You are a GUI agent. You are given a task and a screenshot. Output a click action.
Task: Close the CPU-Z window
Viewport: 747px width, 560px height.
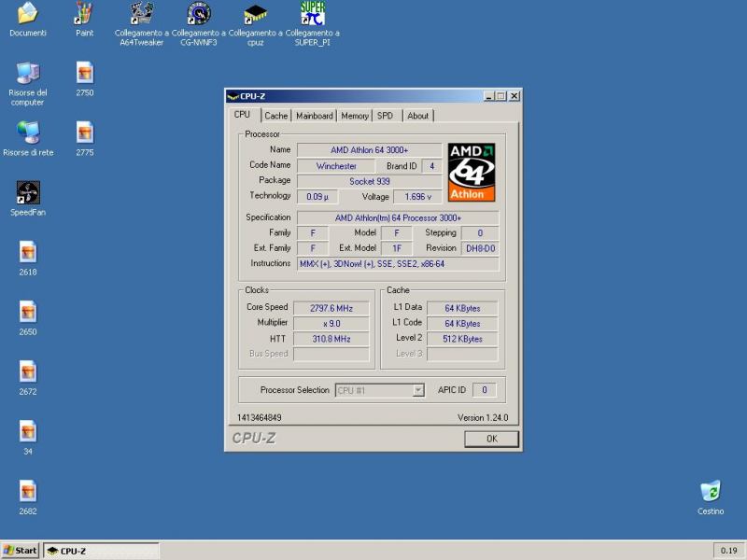point(514,96)
